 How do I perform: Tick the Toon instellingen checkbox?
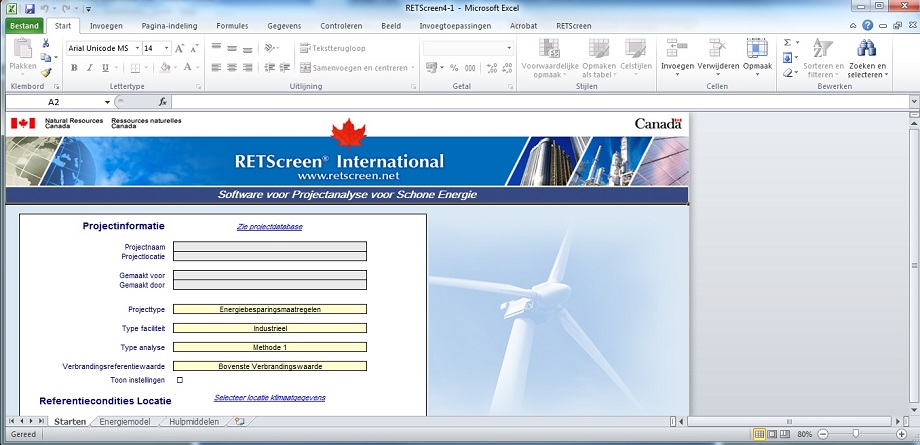pyautogui.click(x=180, y=380)
